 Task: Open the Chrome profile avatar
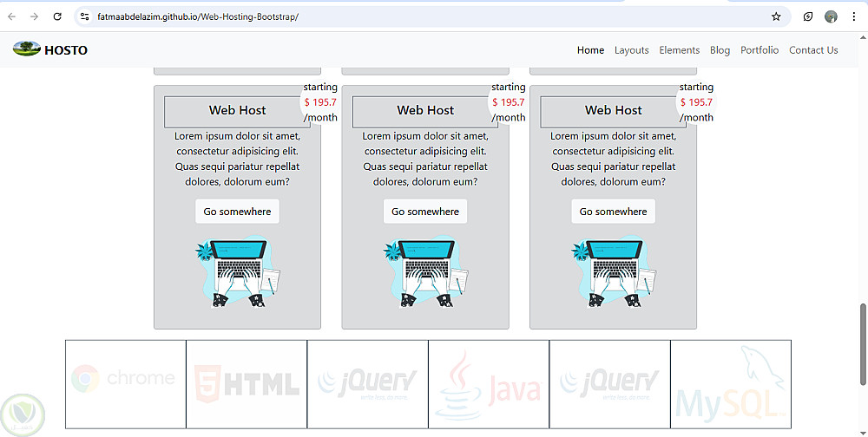pos(831,16)
